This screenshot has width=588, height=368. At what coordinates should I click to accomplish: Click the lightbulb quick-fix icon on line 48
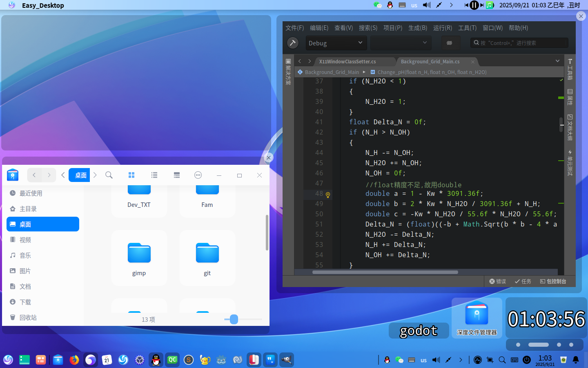click(327, 195)
